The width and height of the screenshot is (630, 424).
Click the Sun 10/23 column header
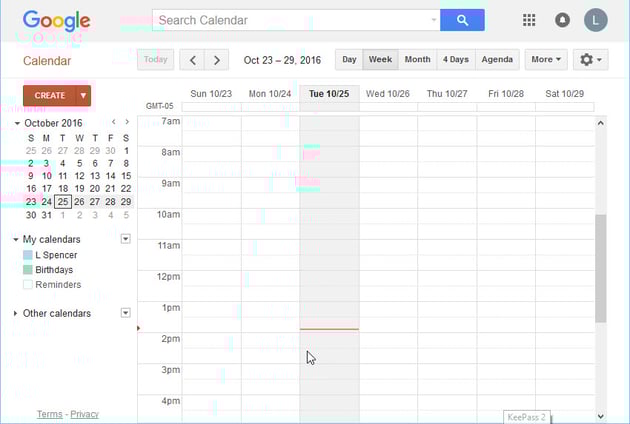[211, 94]
